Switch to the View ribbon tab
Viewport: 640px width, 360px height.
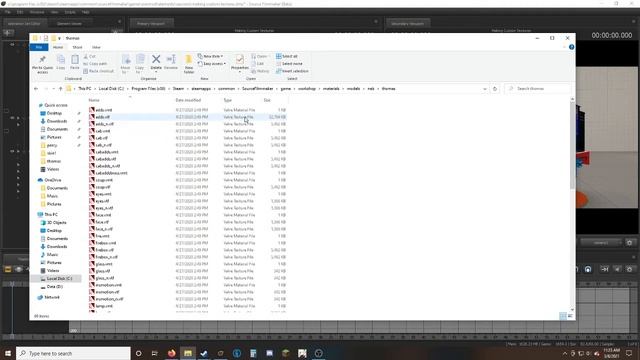96,47
